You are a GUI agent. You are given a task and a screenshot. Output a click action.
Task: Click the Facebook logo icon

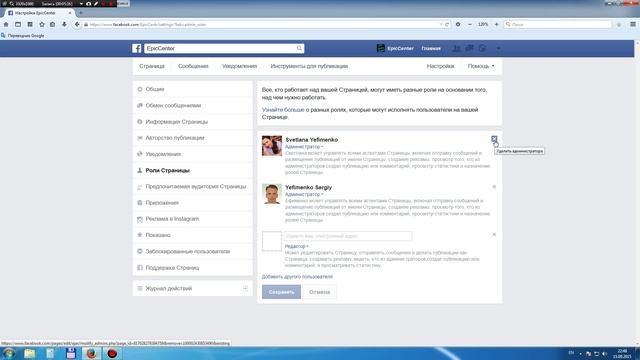coord(137,49)
